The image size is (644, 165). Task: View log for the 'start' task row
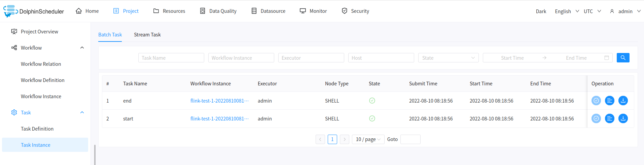609,118
